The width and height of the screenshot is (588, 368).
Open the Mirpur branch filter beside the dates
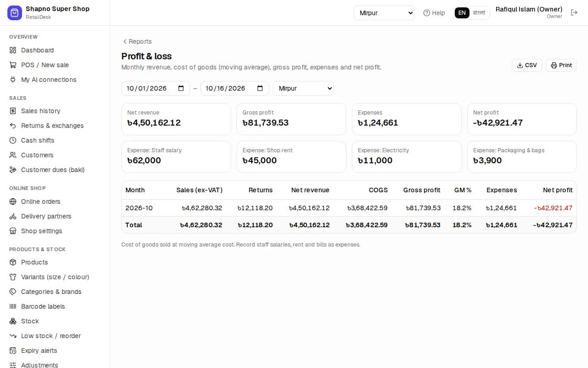coord(303,88)
